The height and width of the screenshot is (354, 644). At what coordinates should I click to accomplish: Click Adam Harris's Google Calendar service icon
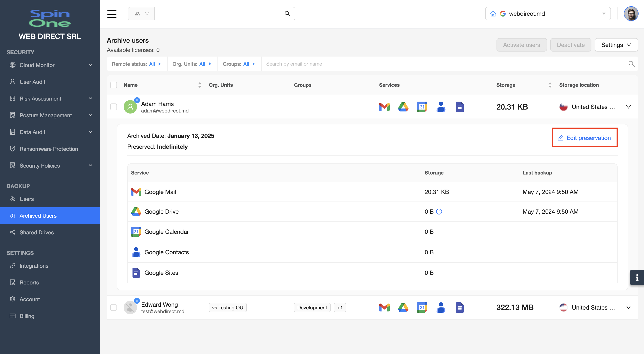tap(422, 107)
